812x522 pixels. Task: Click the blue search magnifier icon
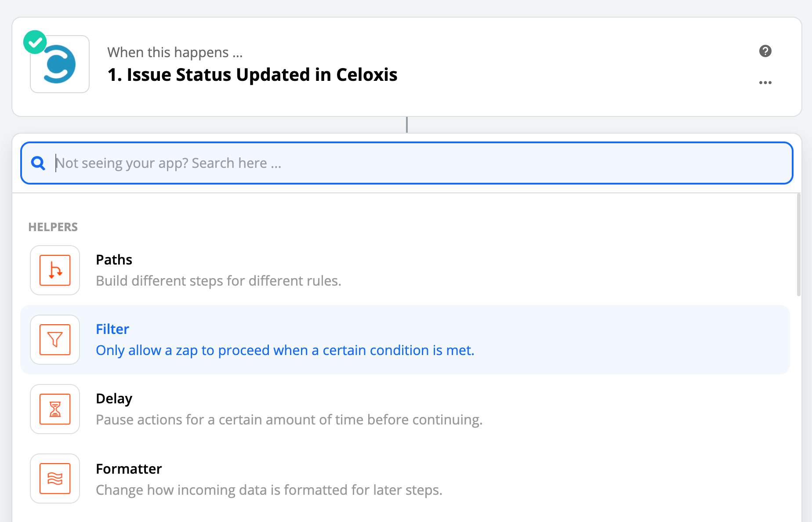38,163
